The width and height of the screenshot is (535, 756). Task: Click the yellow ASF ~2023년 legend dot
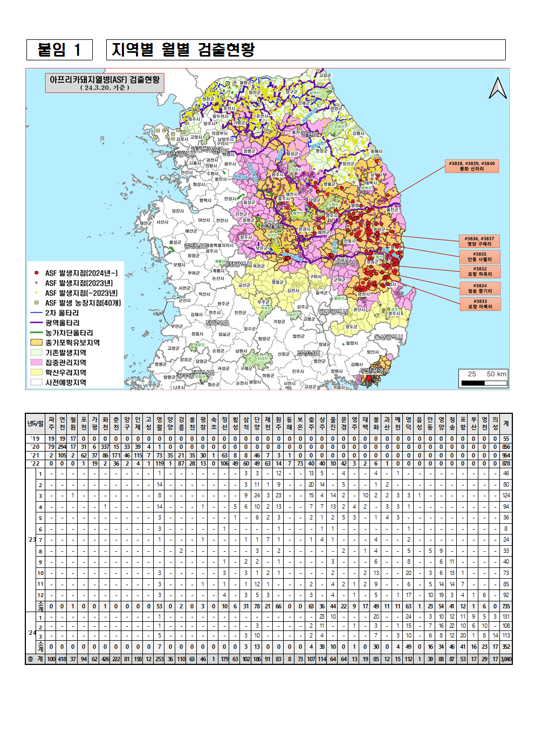pyautogui.click(x=36, y=293)
